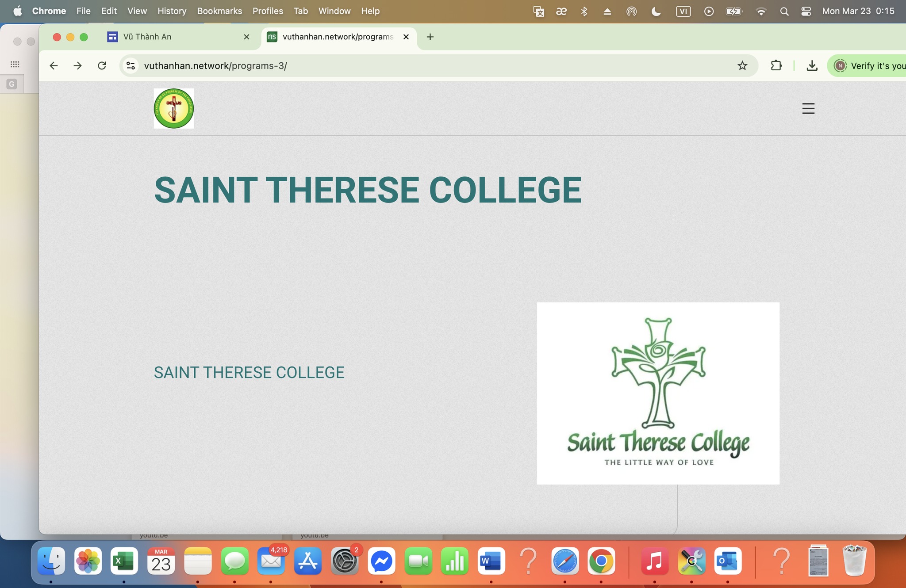Open the Window menu
The height and width of the screenshot is (588, 906).
coord(334,11)
